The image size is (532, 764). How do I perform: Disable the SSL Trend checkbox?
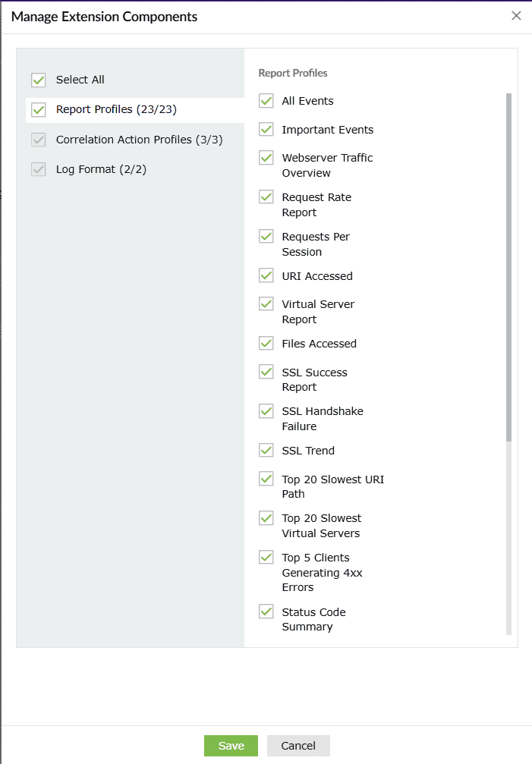[266, 451]
